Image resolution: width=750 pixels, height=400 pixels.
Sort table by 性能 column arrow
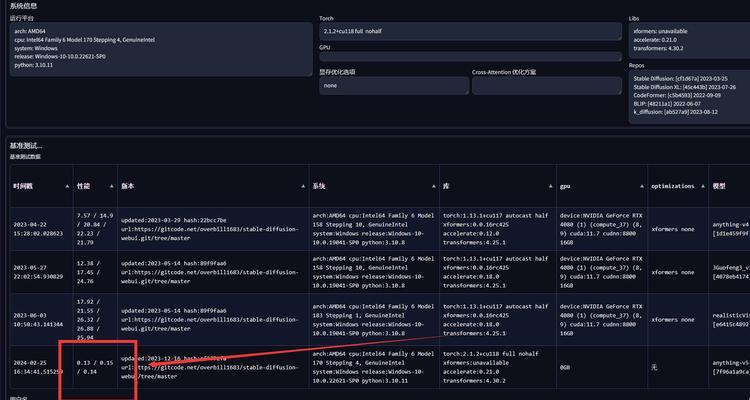(111, 186)
